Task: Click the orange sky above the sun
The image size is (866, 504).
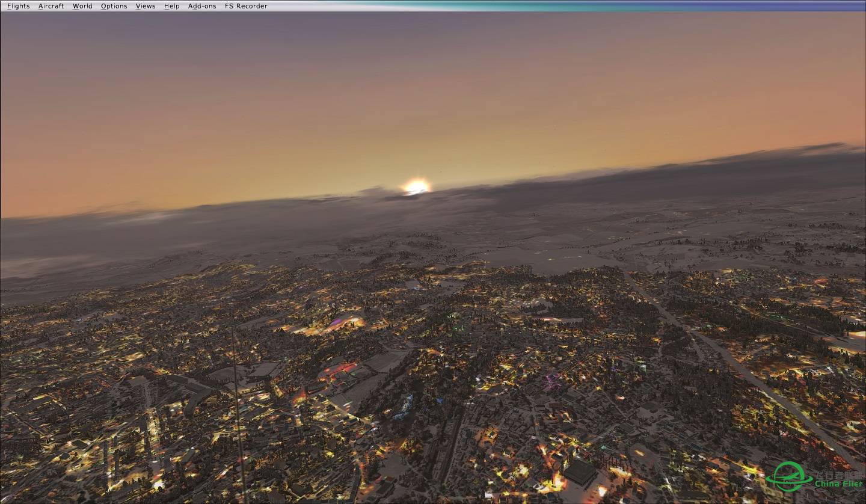Action: tap(415, 132)
